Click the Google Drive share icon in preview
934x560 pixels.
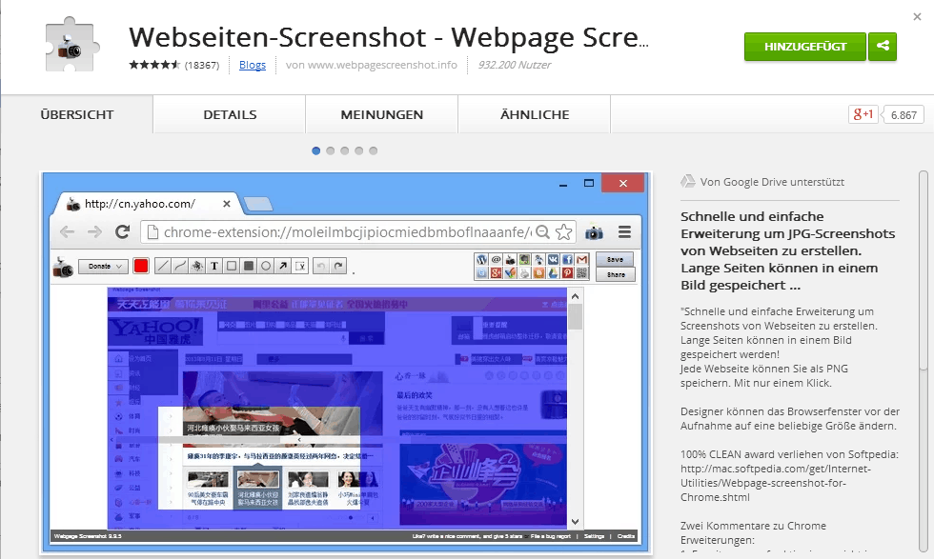(553, 273)
